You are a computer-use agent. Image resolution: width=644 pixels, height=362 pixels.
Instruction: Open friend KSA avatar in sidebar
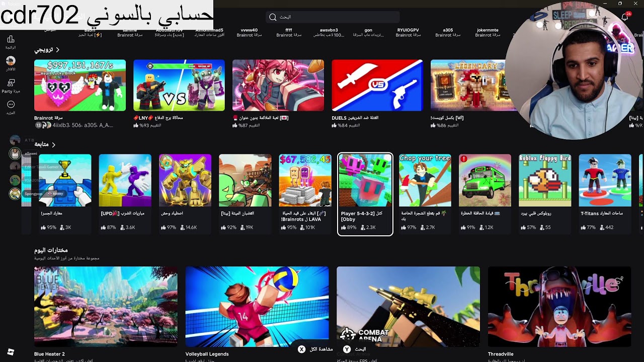pyautogui.click(x=15, y=180)
